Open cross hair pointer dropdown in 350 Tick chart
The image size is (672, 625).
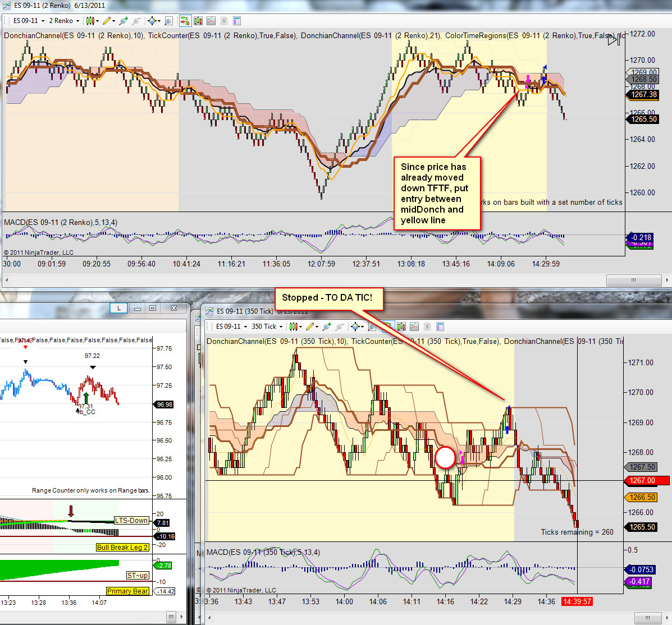pos(357,327)
